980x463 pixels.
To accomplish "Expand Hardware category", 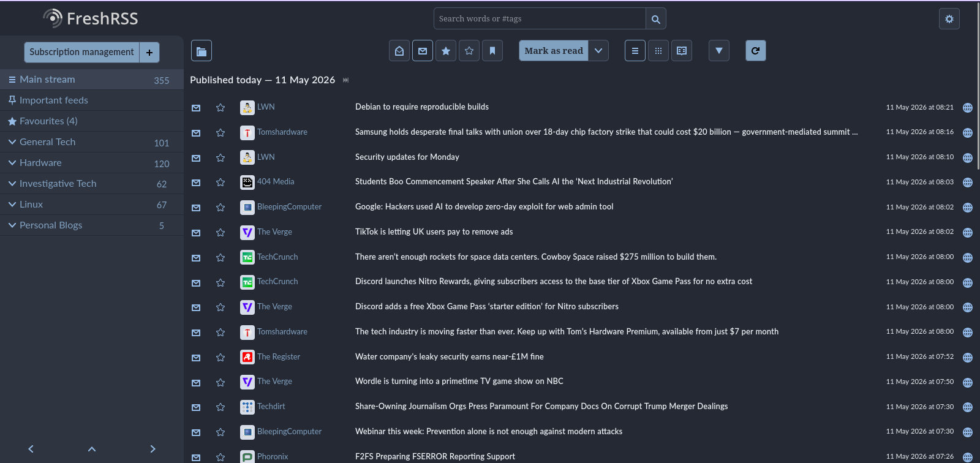I will 12,163.
